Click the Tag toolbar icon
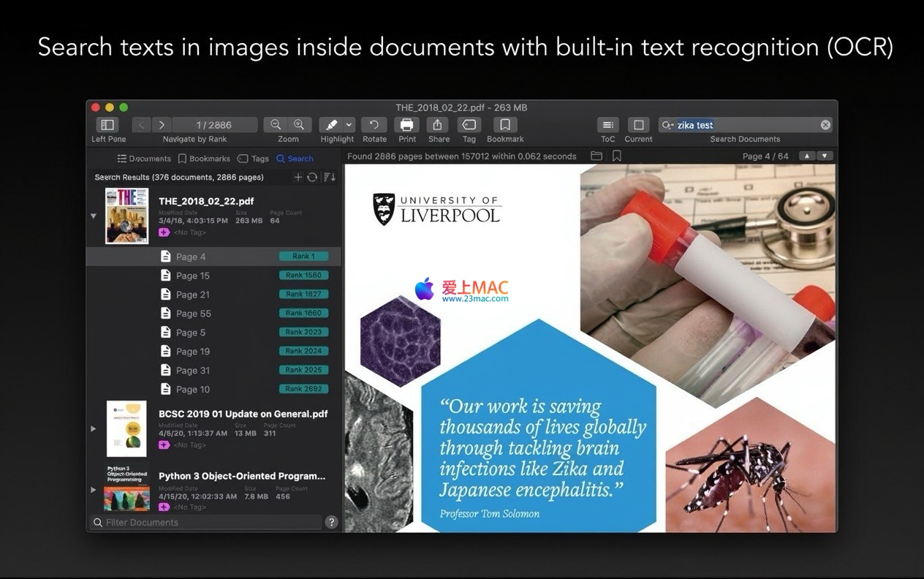The width and height of the screenshot is (924, 579). tap(469, 125)
